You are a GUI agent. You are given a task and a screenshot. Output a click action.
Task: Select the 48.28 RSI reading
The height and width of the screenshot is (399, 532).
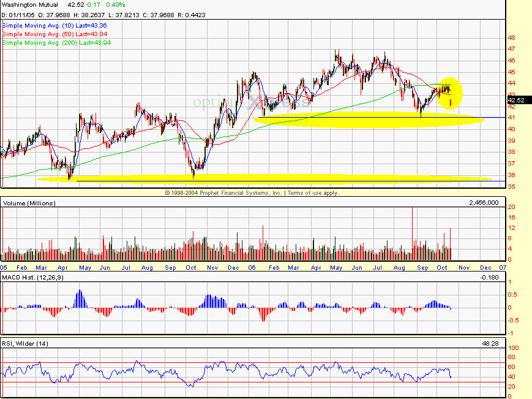click(490, 344)
